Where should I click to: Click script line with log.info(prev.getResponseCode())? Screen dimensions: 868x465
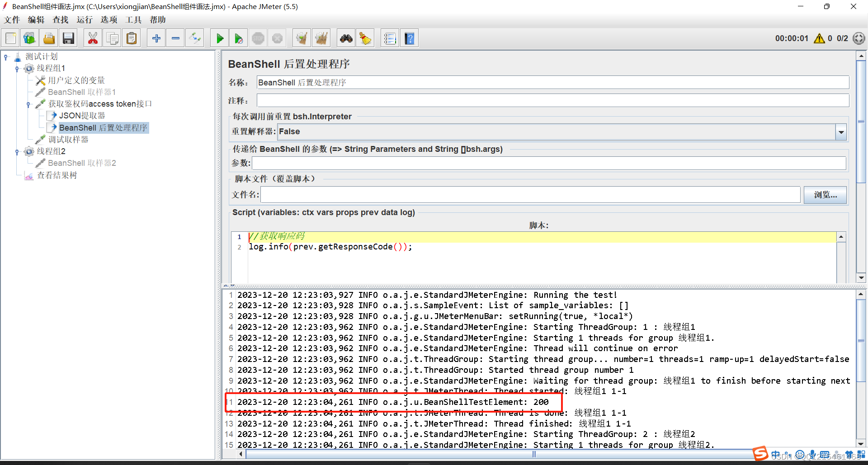(330, 247)
